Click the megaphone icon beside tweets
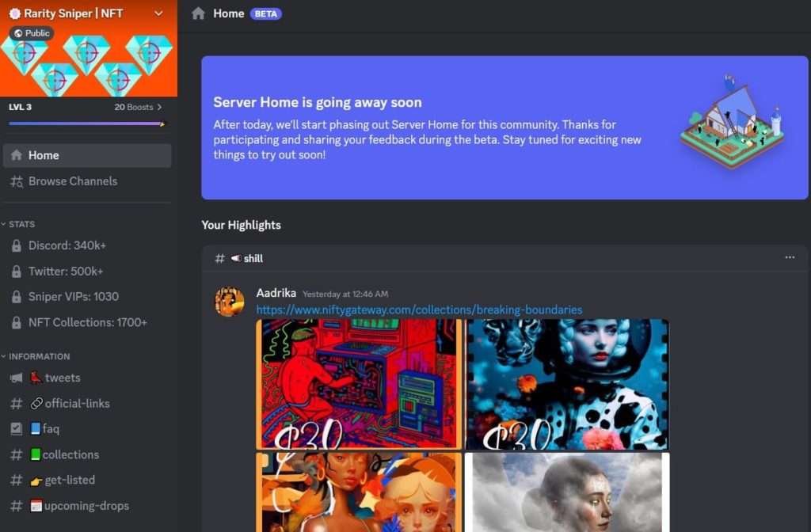811x532 pixels. click(x=17, y=378)
